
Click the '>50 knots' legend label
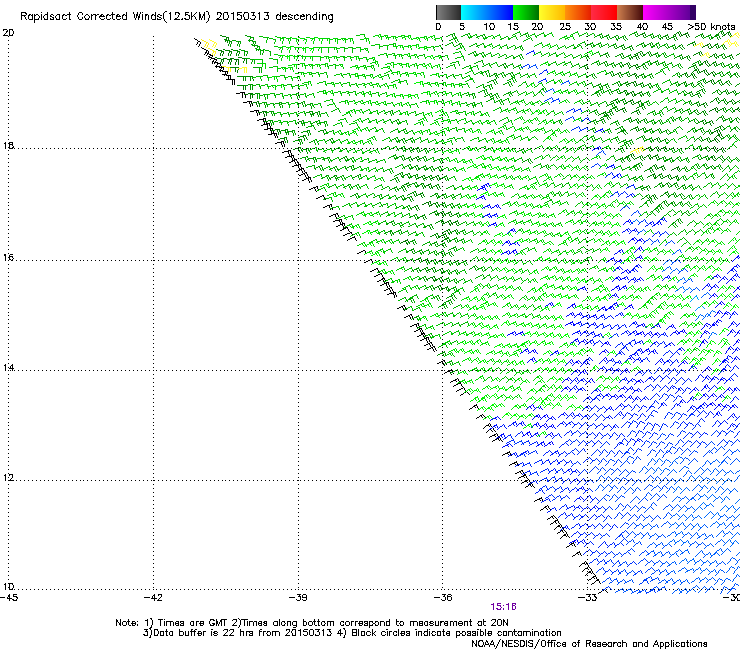[711, 27]
